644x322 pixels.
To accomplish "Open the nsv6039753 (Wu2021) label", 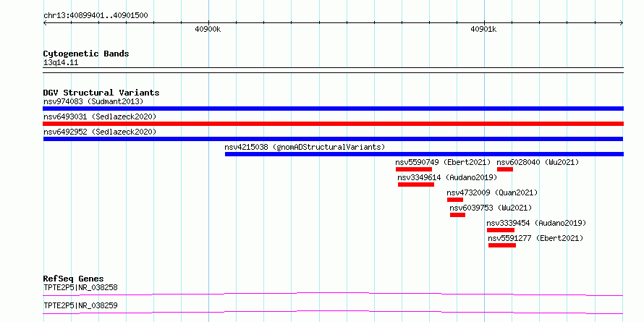I will coord(491,208).
